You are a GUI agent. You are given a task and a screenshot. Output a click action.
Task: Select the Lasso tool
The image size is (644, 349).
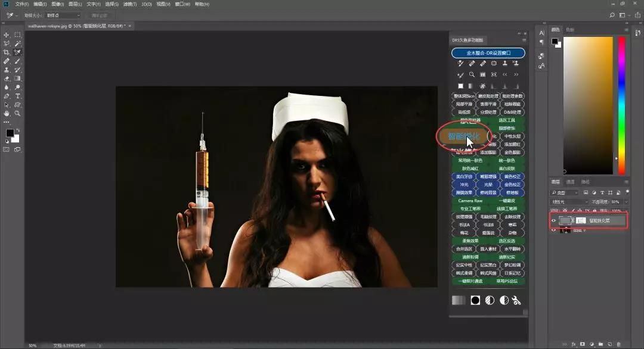pyautogui.click(x=6, y=42)
